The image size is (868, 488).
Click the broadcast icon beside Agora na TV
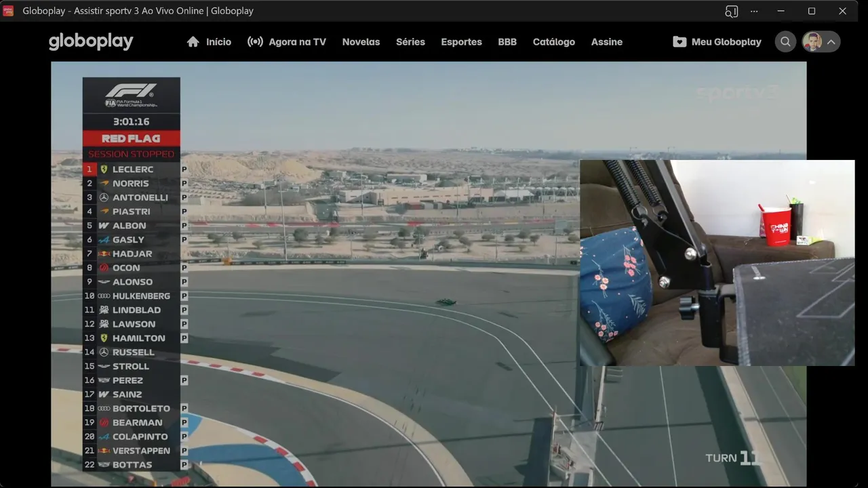click(x=255, y=42)
